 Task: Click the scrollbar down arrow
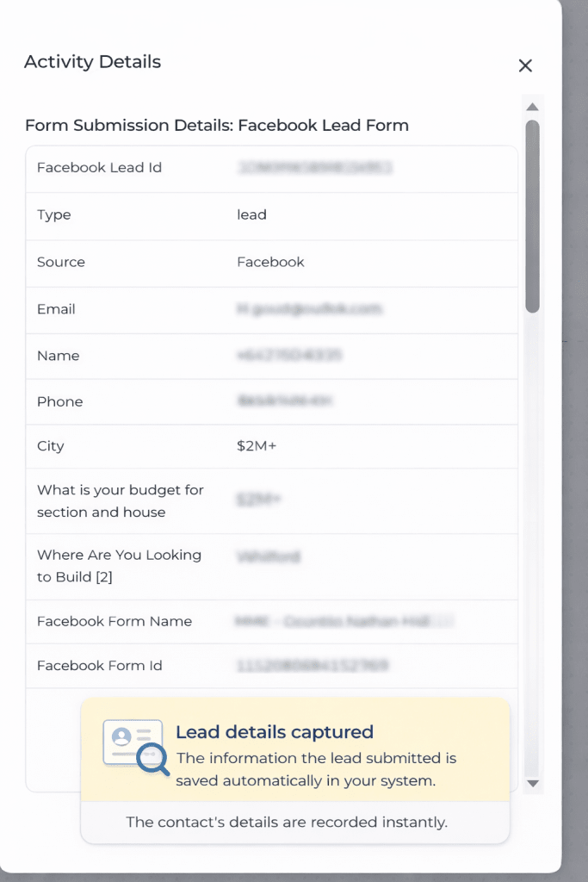click(532, 783)
